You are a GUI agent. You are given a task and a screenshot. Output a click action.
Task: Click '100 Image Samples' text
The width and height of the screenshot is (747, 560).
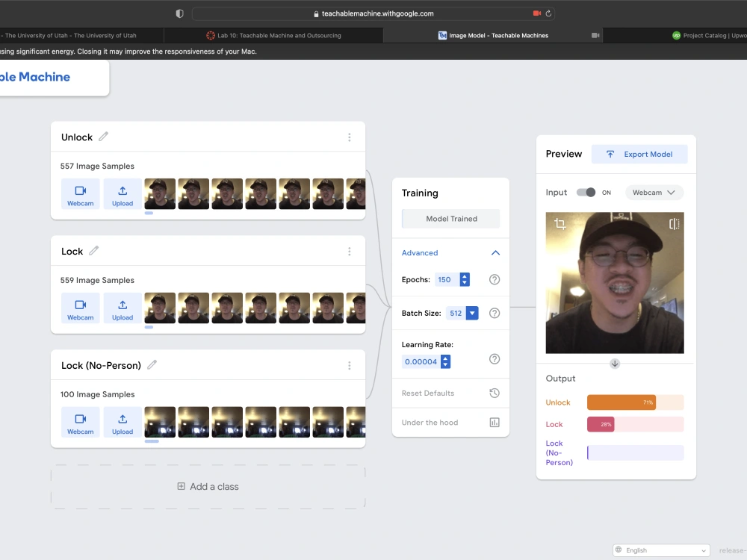point(97,394)
